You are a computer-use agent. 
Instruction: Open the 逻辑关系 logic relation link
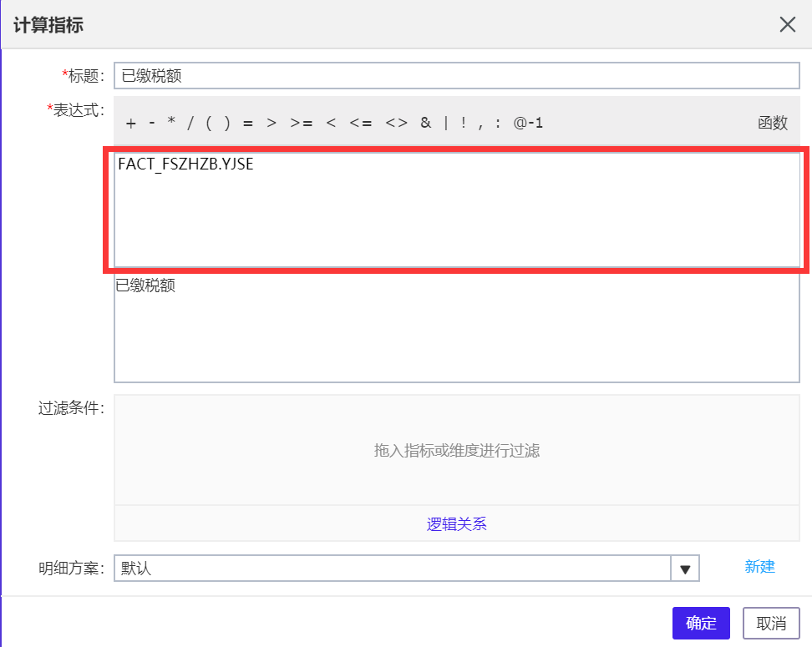457,523
